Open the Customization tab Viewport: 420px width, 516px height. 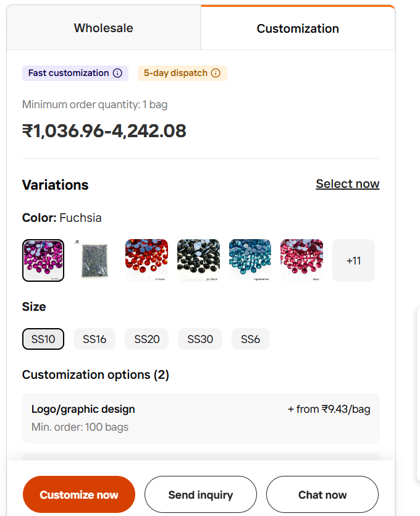click(x=298, y=28)
